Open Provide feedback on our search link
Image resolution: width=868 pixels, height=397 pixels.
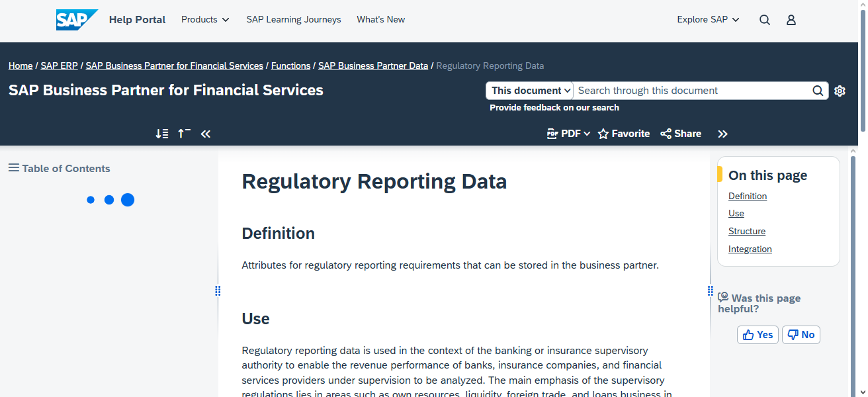(554, 107)
